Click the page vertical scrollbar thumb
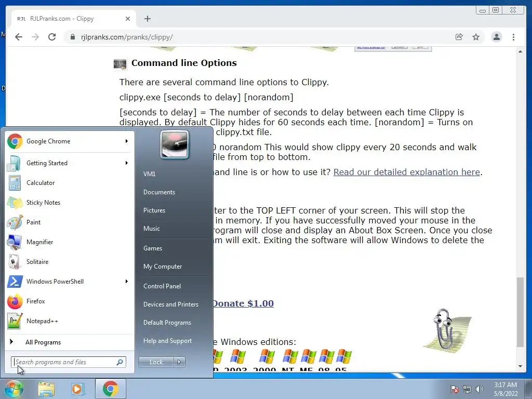 click(520, 312)
